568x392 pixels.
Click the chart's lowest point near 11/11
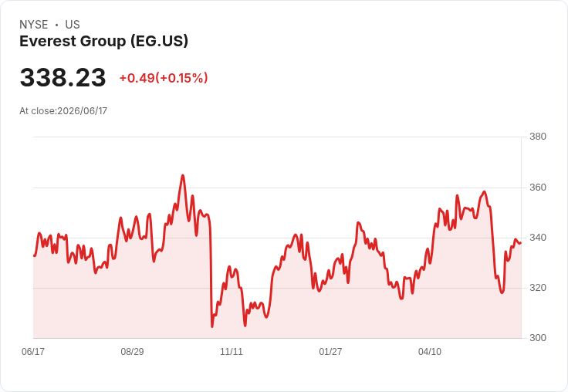(x=212, y=326)
